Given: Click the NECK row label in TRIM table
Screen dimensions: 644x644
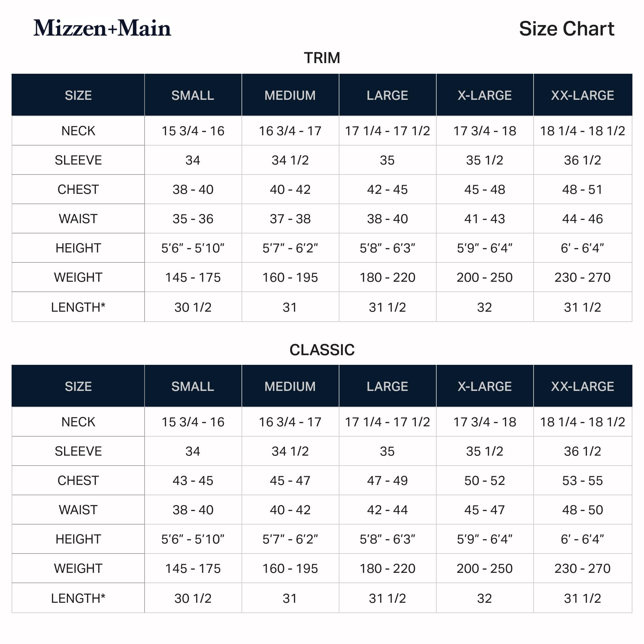Looking at the screenshot, I should coord(78,131).
